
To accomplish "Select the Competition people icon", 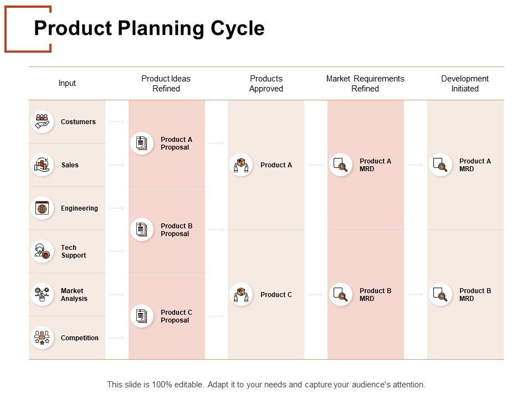I will point(42,337).
